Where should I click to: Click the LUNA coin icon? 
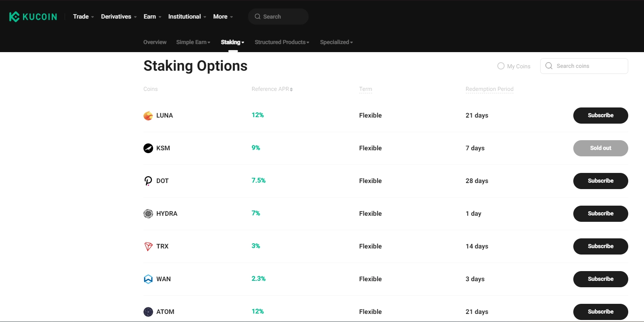pyautogui.click(x=148, y=116)
